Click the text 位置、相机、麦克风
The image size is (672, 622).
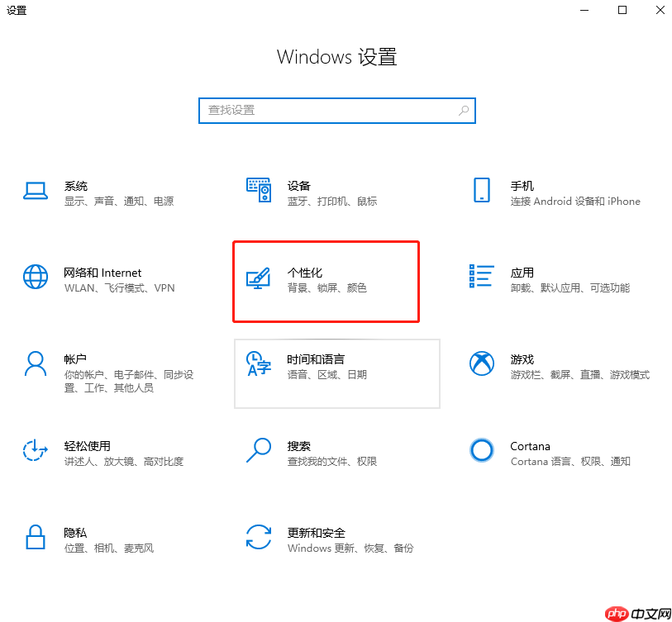[109, 548]
